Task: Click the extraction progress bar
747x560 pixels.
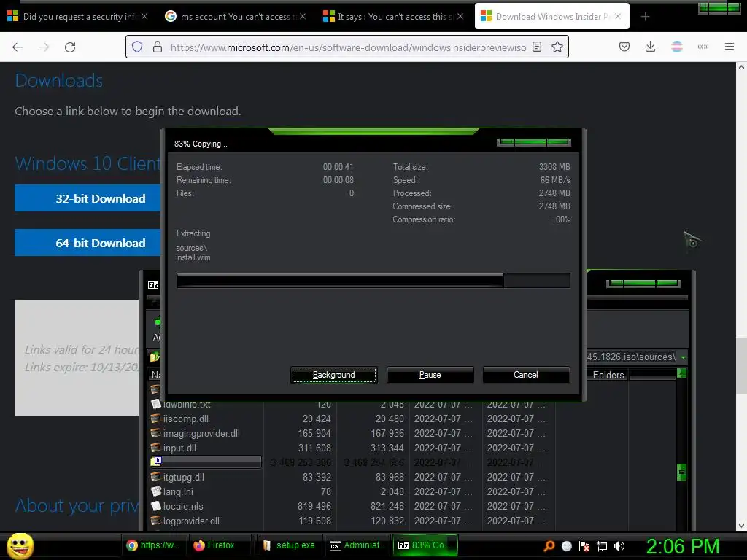Action: point(373,281)
